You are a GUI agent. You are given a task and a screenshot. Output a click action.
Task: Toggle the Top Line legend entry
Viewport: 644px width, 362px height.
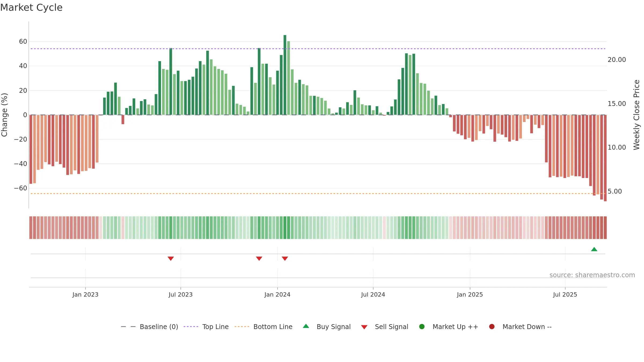206,327
